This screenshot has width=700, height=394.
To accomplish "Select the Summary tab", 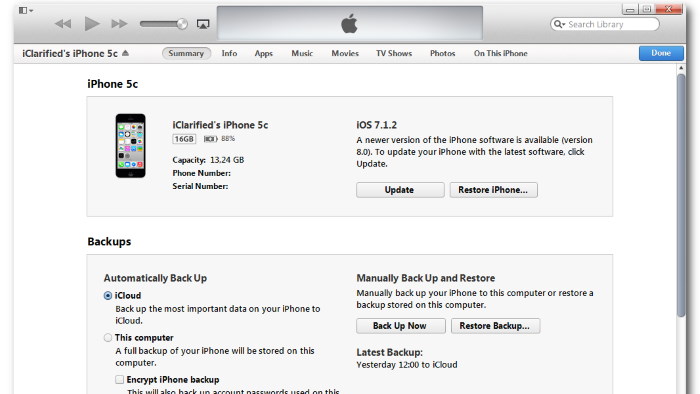I will click(x=186, y=53).
